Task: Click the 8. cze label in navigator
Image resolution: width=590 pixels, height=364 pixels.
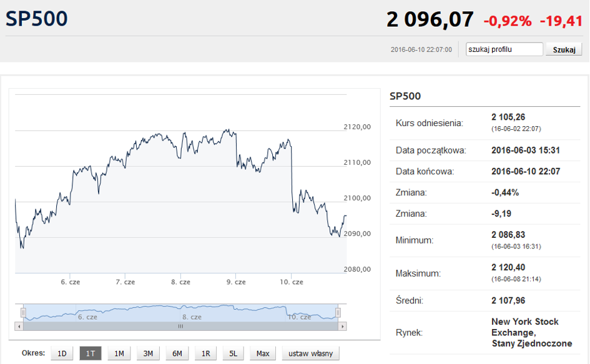Action: 192,317
